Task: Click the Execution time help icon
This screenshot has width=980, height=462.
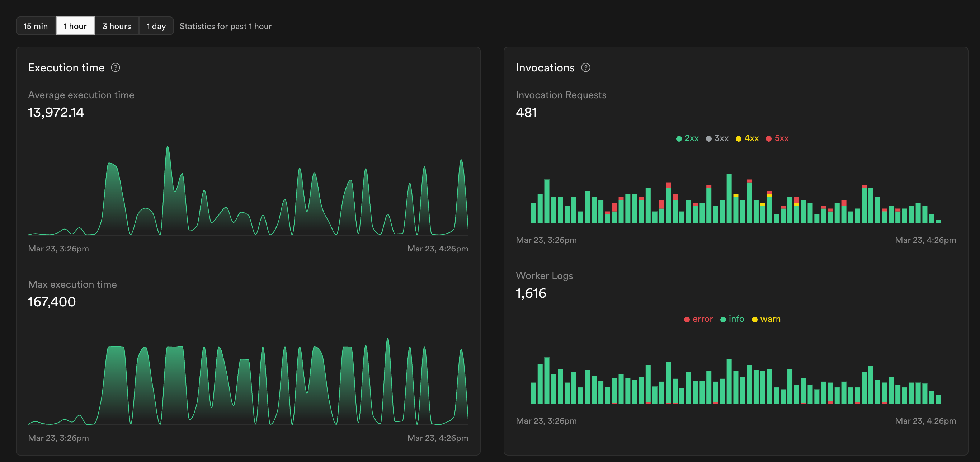Action: pyautogui.click(x=115, y=68)
